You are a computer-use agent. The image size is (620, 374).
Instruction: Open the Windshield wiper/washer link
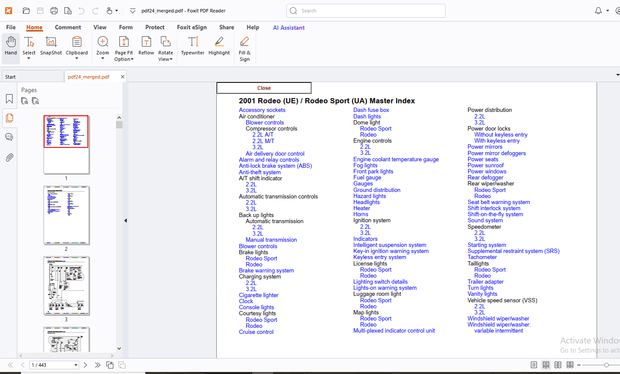click(498, 318)
